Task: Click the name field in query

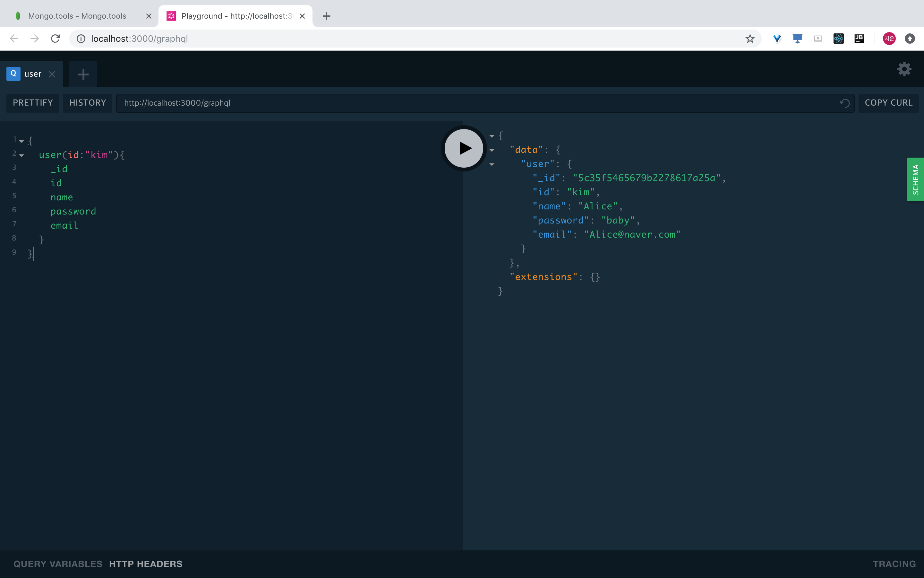Action: tap(62, 197)
